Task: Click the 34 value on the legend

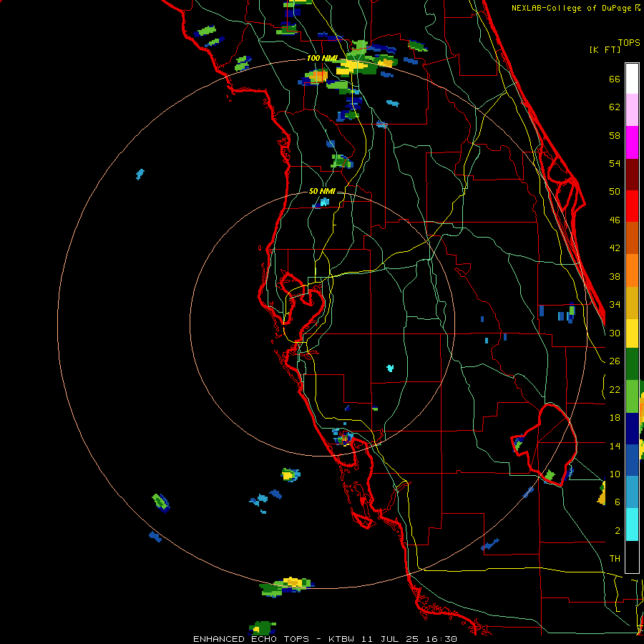Action: coord(615,304)
